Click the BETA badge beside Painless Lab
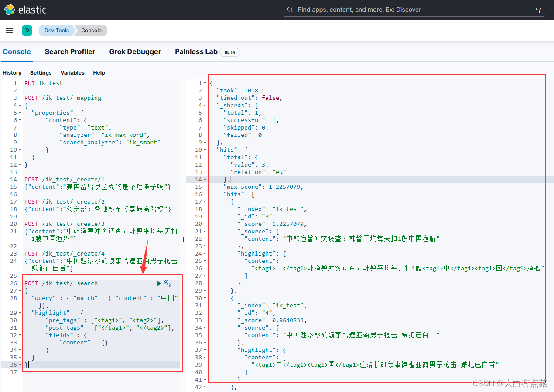Viewport: 554px width, 392px height. point(230,52)
